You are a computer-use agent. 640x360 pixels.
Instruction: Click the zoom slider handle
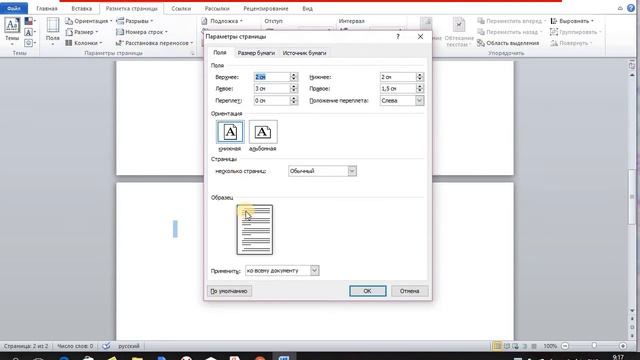[594, 346]
